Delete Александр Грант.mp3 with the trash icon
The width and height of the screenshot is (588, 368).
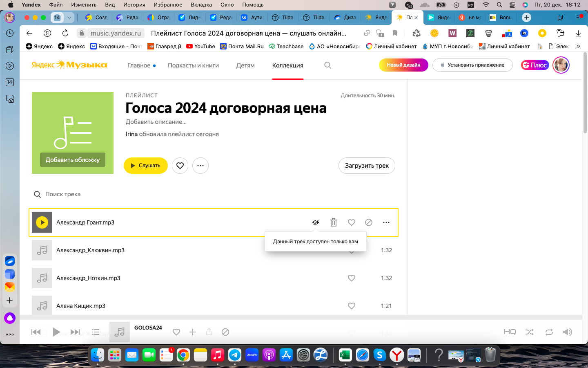tap(334, 222)
